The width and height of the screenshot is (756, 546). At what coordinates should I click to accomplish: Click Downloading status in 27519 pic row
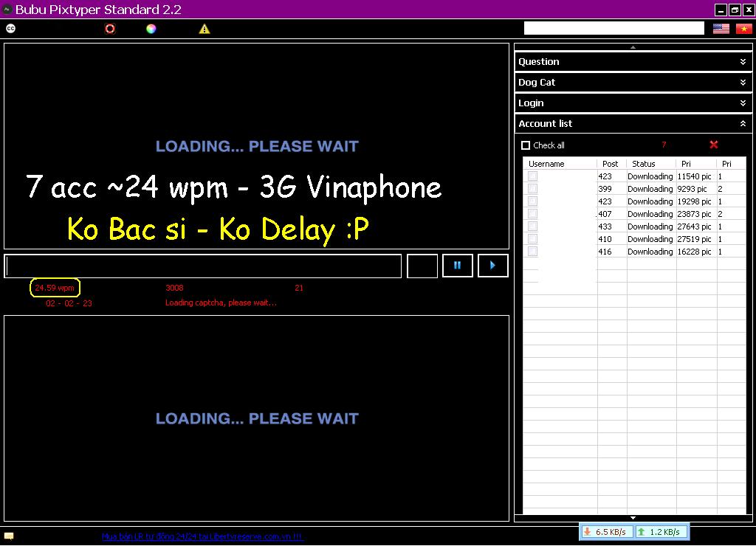[650, 239]
